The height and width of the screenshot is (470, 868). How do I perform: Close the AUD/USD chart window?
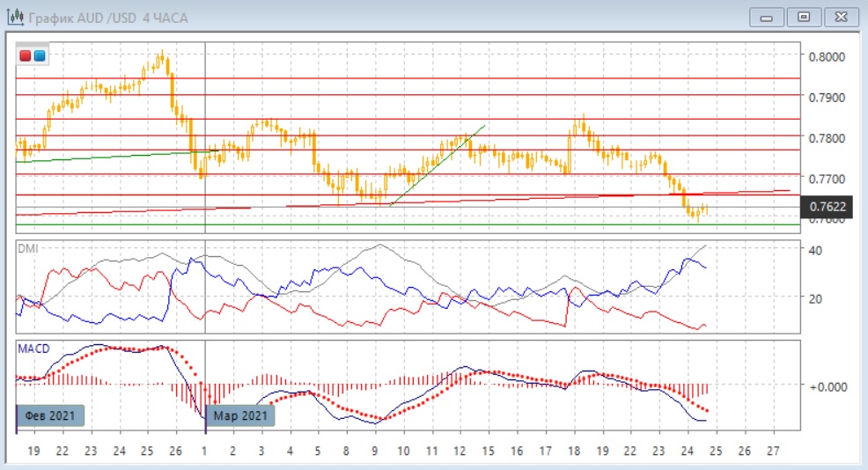pyautogui.click(x=840, y=17)
